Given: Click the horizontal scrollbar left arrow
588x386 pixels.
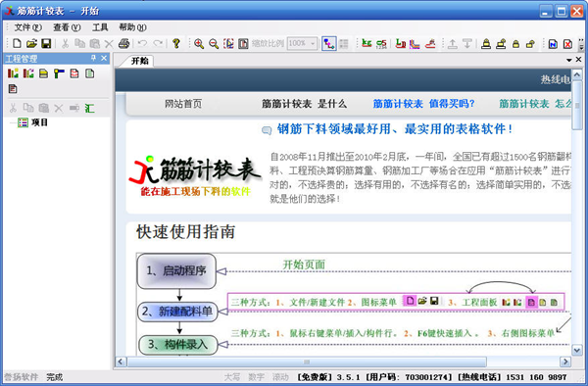Looking at the screenshot, I should [x=120, y=362].
